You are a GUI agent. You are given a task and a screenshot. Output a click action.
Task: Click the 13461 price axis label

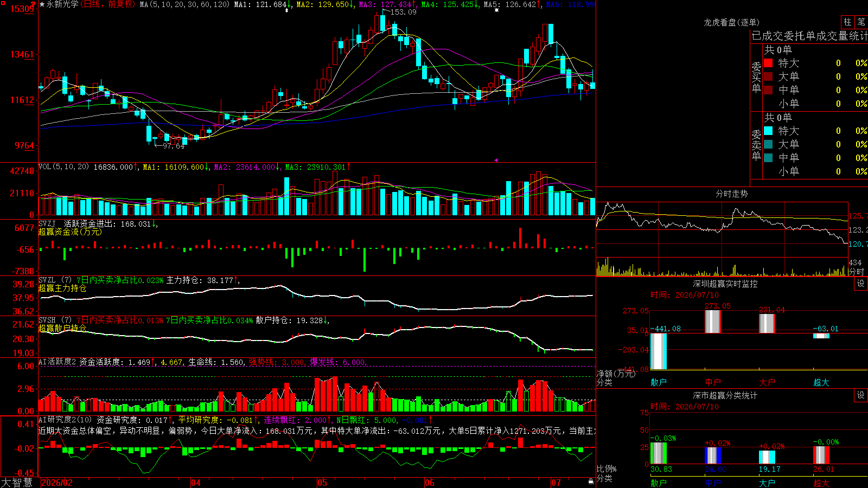pos(22,54)
